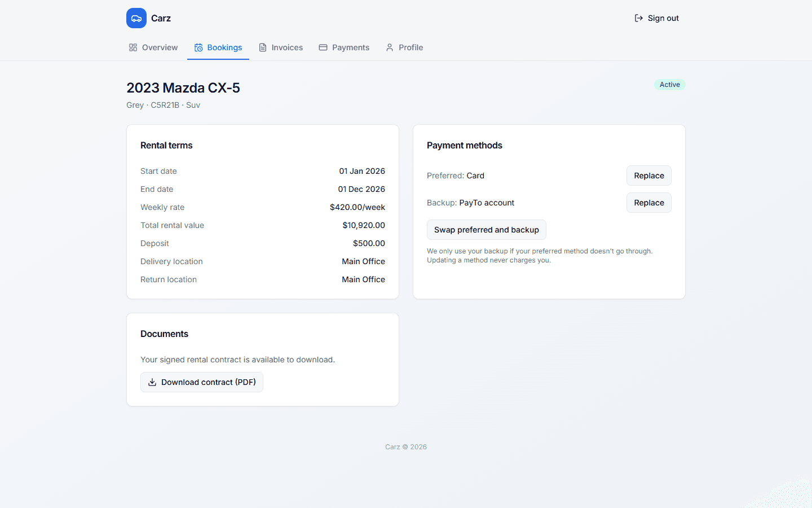Replace the preferred Card payment method
Screen dimensions: 812x508
pos(649,176)
